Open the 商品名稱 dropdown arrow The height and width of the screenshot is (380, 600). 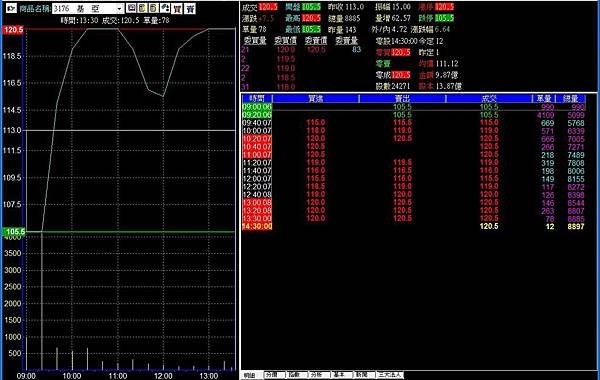119,8
